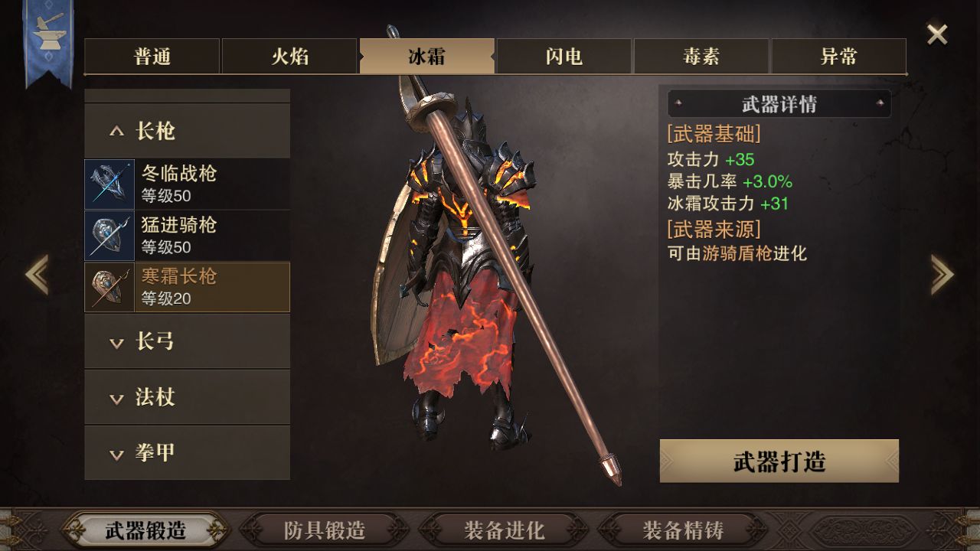Open the 异常 element tab
980x551 pixels.
tap(838, 57)
